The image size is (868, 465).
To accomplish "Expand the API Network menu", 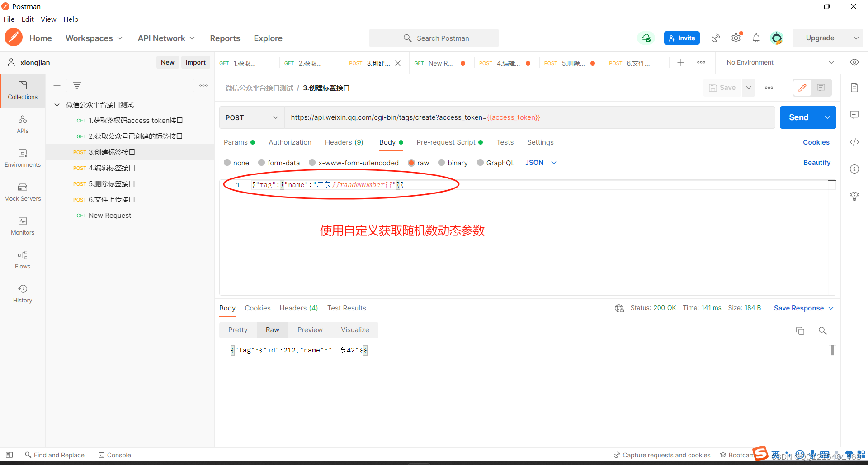I will pyautogui.click(x=166, y=38).
